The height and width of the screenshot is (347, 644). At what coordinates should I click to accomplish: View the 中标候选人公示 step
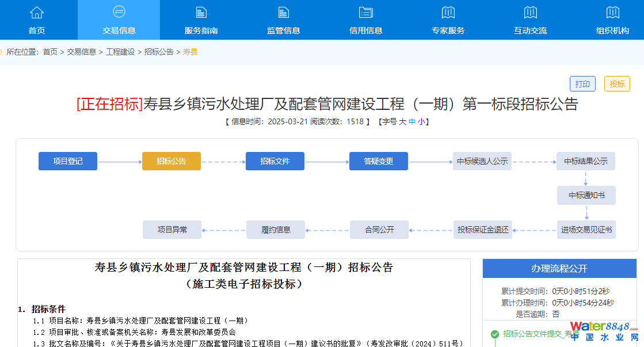tap(482, 161)
